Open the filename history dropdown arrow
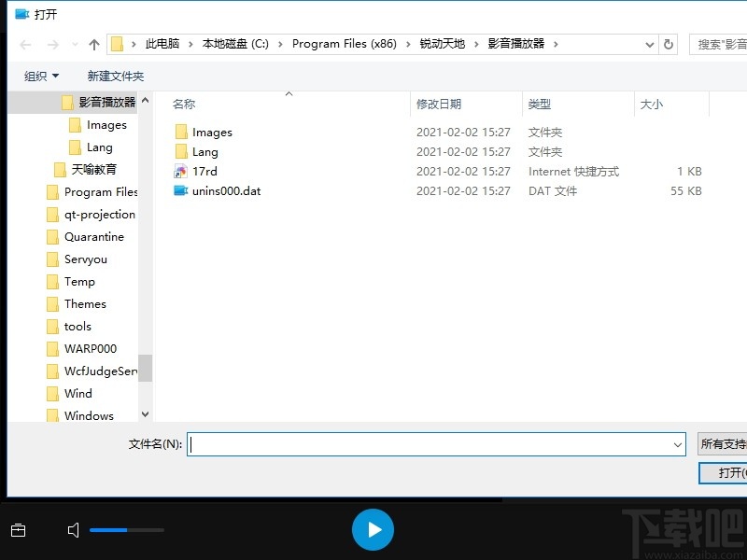The width and height of the screenshot is (747, 560). pyautogui.click(x=679, y=443)
